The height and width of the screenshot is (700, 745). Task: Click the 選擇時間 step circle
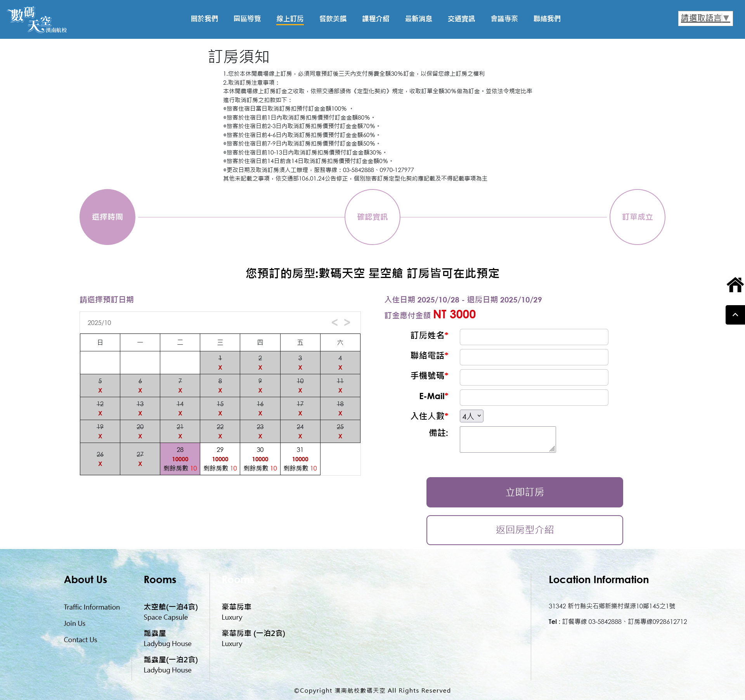click(x=107, y=217)
